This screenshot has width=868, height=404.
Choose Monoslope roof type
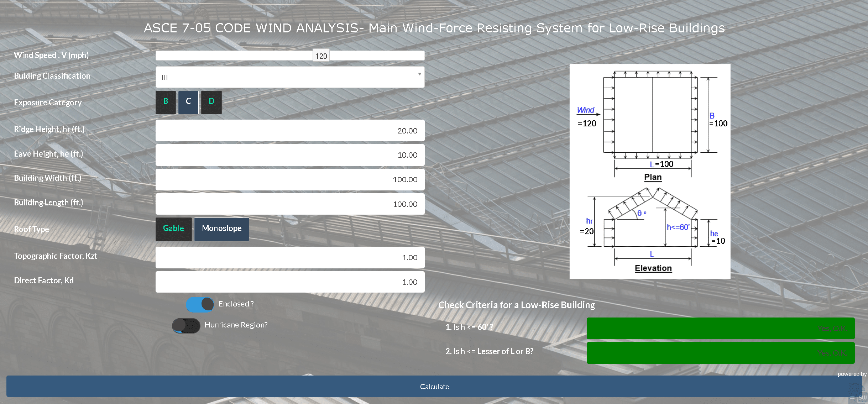[221, 229]
